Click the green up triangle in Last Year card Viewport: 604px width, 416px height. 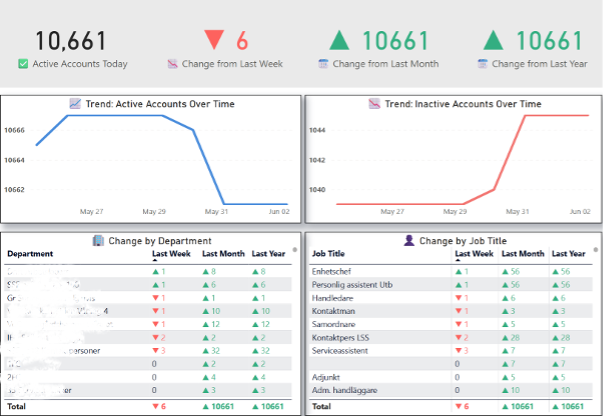pyautogui.click(x=493, y=40)
